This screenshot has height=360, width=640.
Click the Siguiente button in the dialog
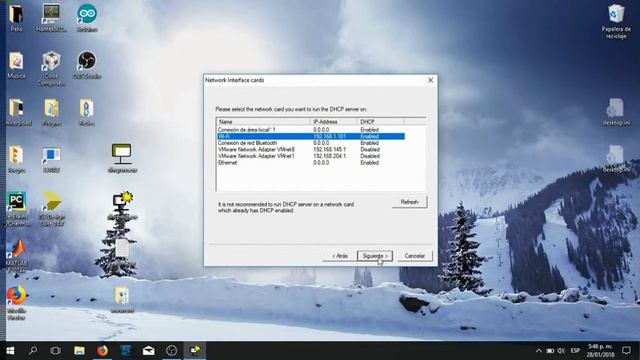(x=375, y=256)
